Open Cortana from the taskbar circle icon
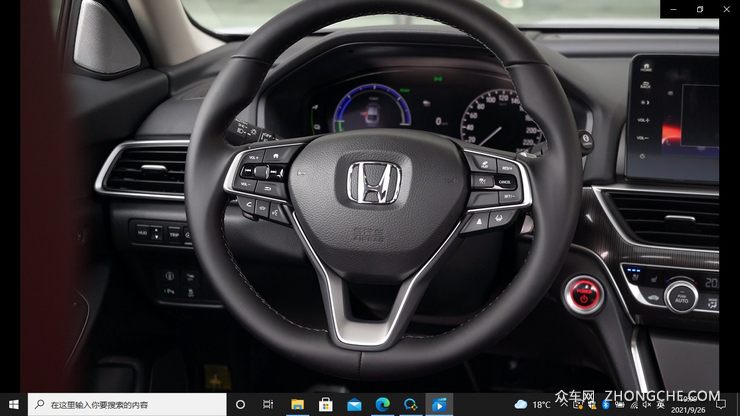The width and height of the screenshot is (740, 416). (241, 404)
